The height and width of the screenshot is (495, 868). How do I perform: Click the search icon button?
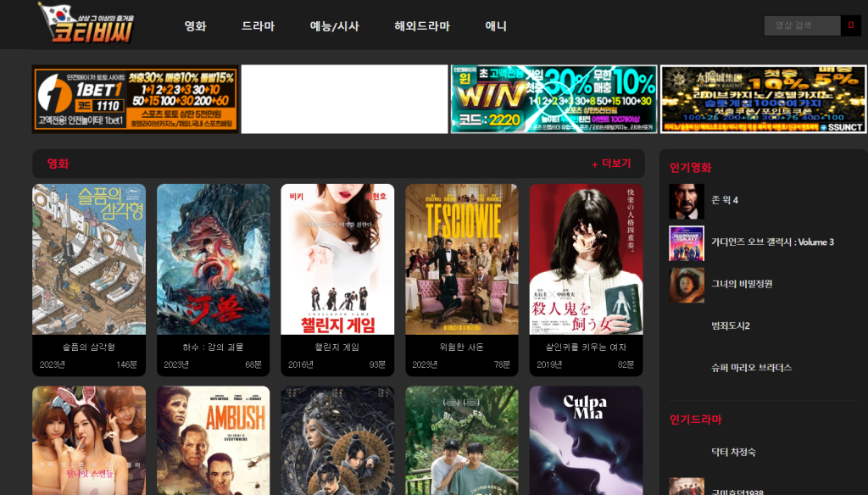click(851, 25)
